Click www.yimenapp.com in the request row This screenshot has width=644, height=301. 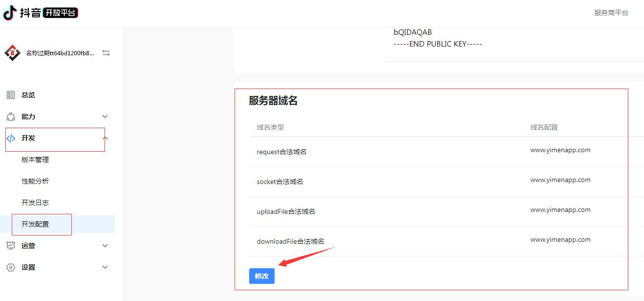(x=560, y=150)
